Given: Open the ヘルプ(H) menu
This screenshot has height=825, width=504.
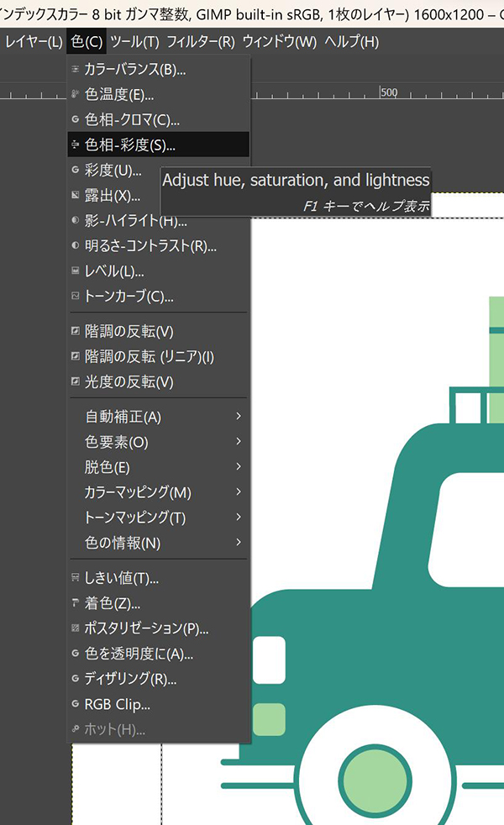Looking at the screenshot, I should tap(351, 41).
